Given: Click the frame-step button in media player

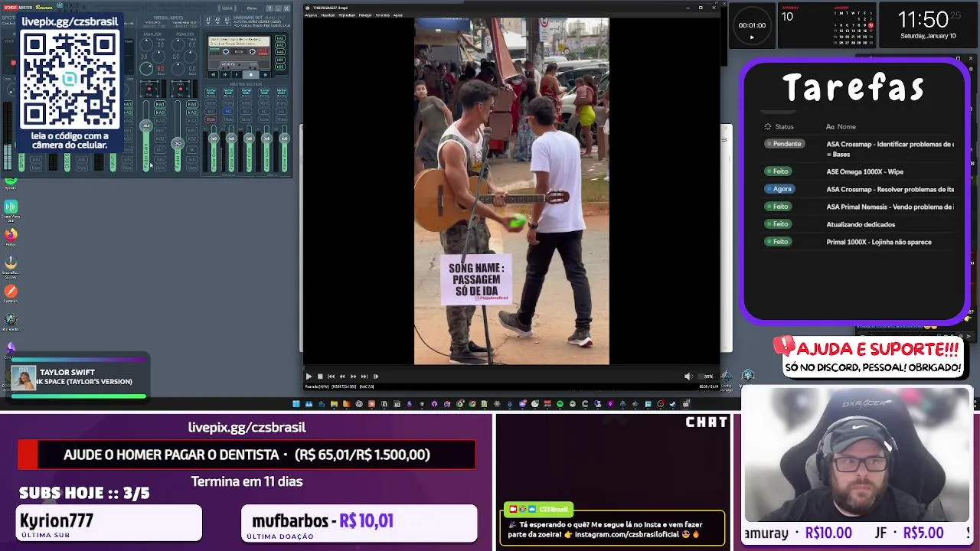Looking at the screenshot, I should coord(376,377).
